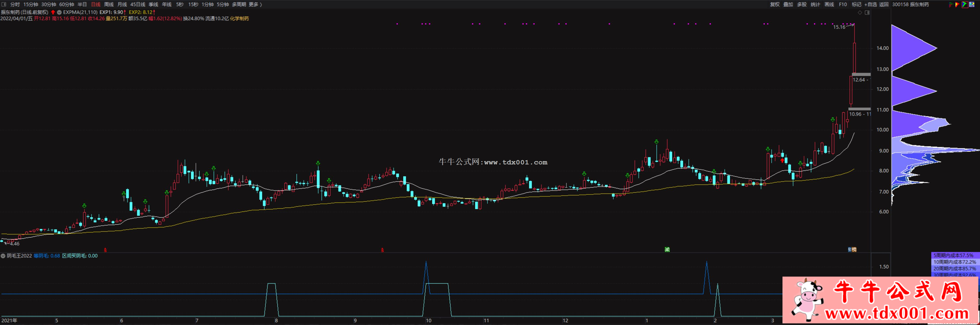Select the 5分钟 period
This screenshot has width=980, height=325.
click(223, 5)
